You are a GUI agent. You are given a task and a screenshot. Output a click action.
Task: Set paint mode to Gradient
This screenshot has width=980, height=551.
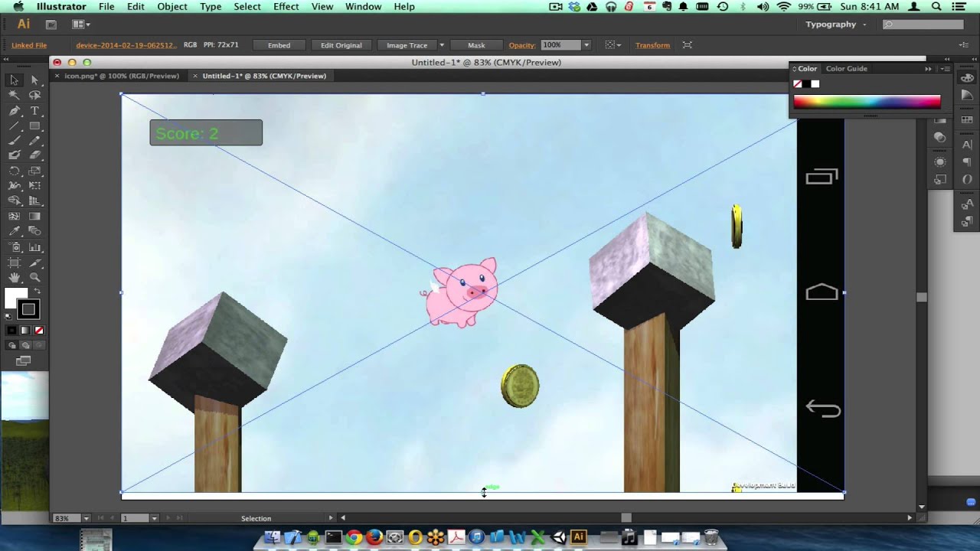25,331
